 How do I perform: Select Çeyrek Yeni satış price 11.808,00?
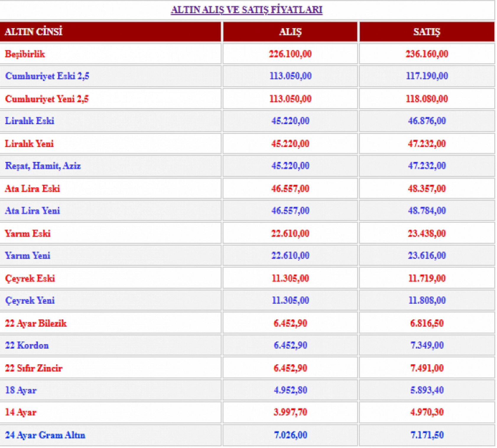click(x=427, y=301)
